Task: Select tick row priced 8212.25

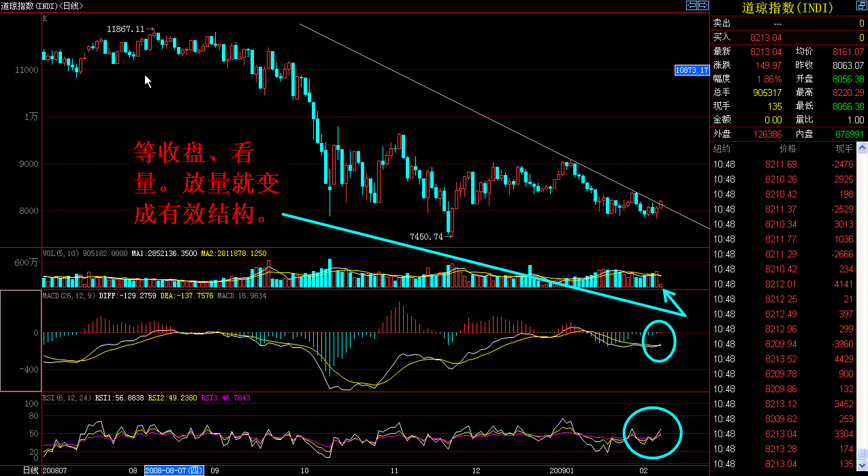Action: point(784,299)
